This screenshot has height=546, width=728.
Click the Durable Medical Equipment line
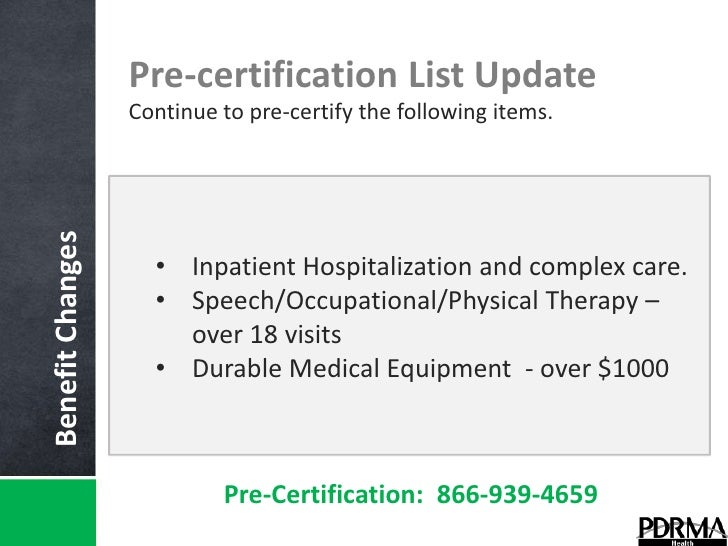tap(430, 369)
